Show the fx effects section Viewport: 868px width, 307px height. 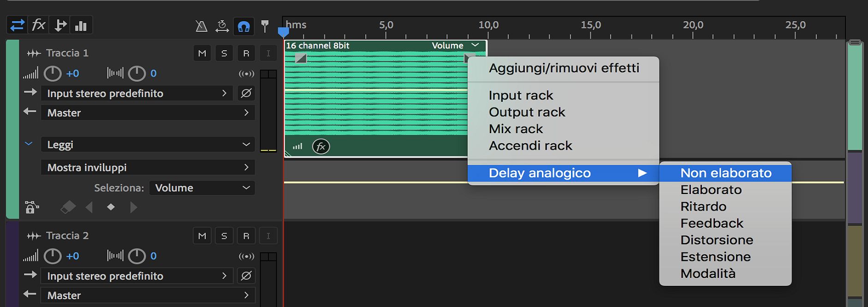[x=38, y=25]
